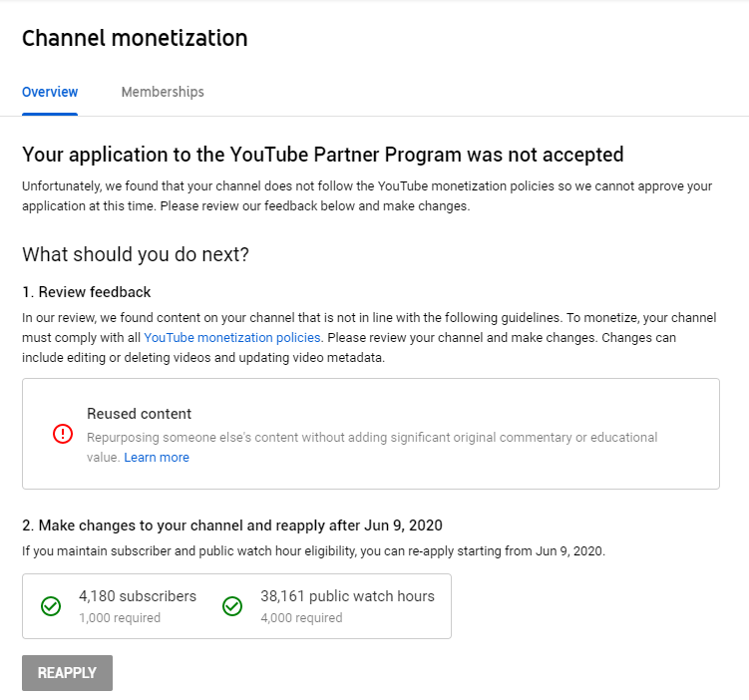Select the Channel monetization page title

(x=135, y=38)
